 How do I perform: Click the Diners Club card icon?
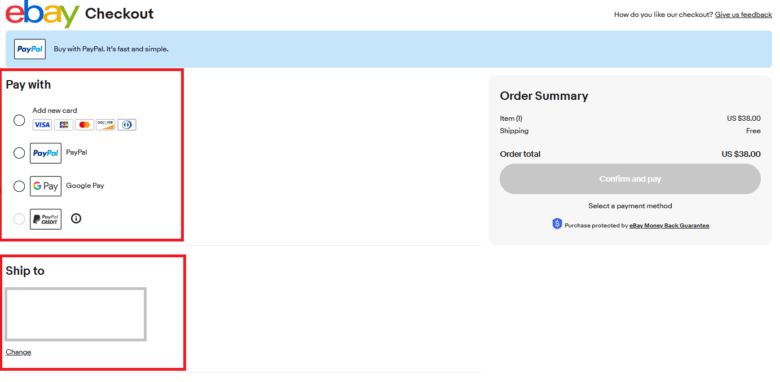pos(127,124)
